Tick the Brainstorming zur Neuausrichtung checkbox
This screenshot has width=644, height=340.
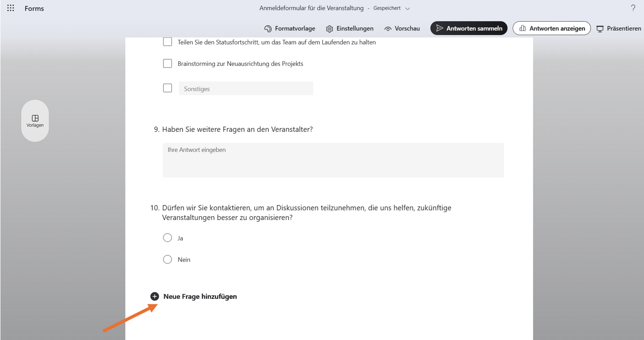(x=168, y=64)
